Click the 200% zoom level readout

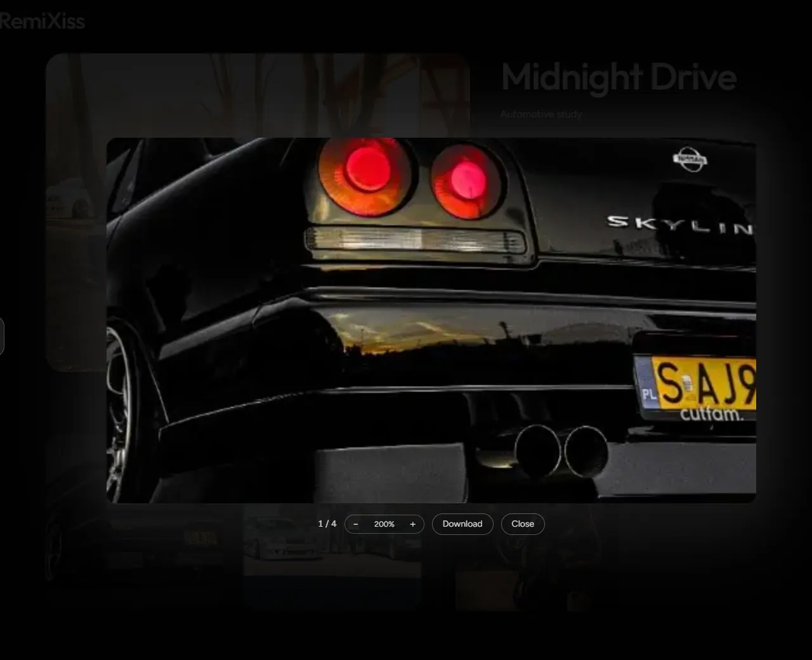click(384, 524)
